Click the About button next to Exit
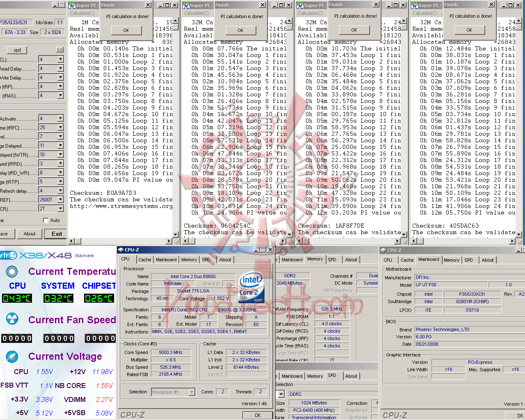 (30, 234)
